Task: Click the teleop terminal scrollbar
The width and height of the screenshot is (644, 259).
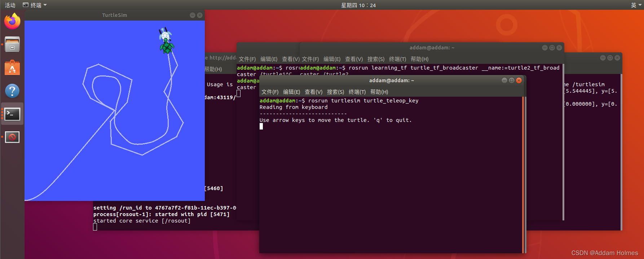Action: point(523,175)
